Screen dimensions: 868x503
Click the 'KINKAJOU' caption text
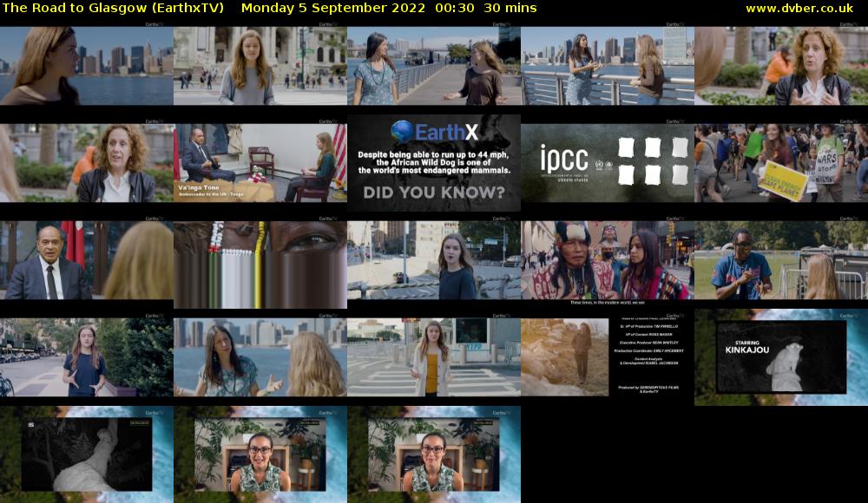(x=746, y=349)
